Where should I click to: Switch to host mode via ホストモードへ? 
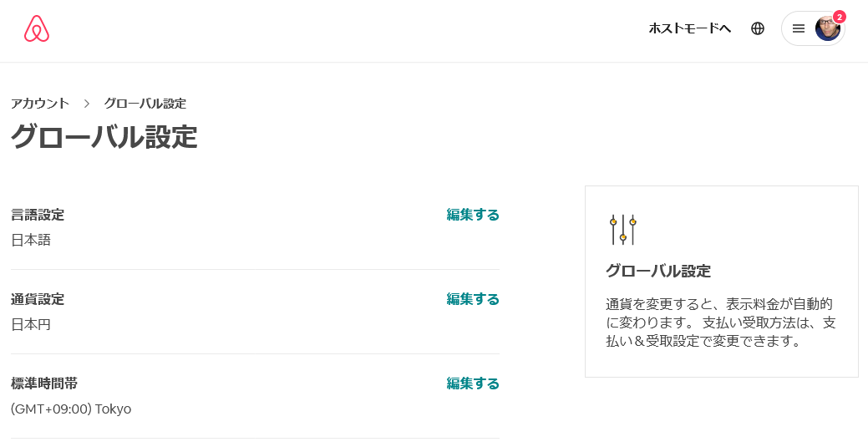click(690, 28)
